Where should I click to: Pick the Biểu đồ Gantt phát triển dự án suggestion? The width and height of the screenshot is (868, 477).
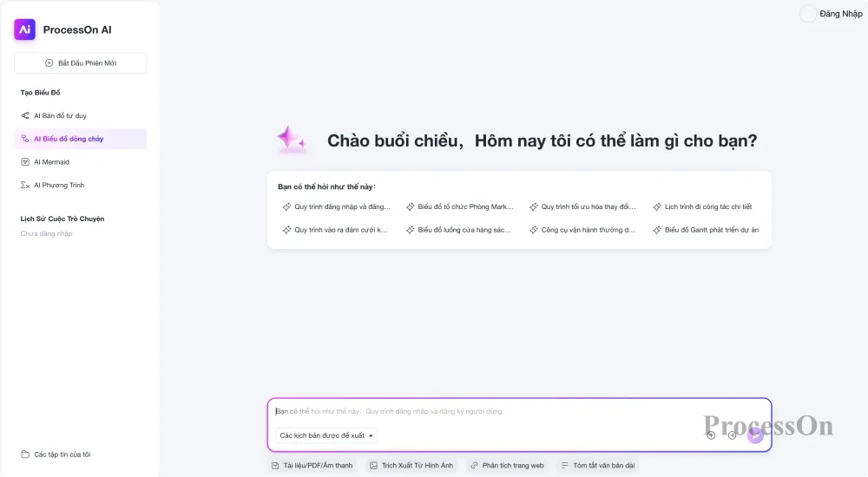[706, 230]
